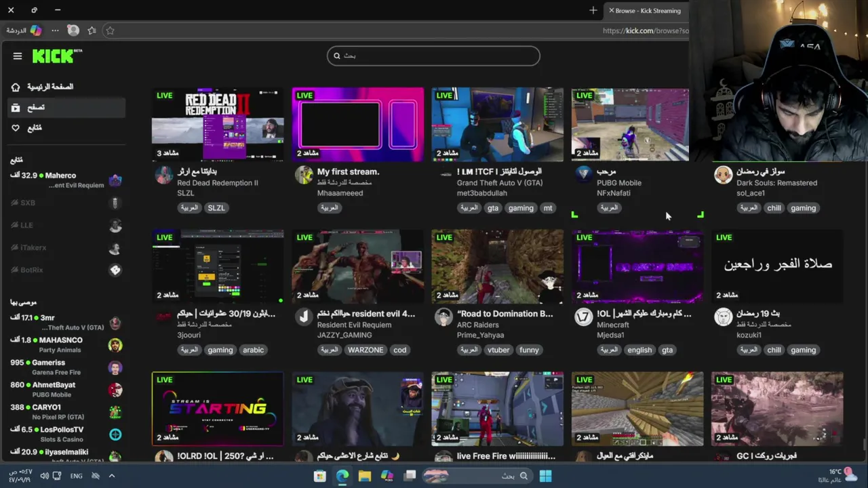Open the Prime_Yahyaa ARC Raiders stream thumbnail
868x488 pixels.
pos(497,267)
